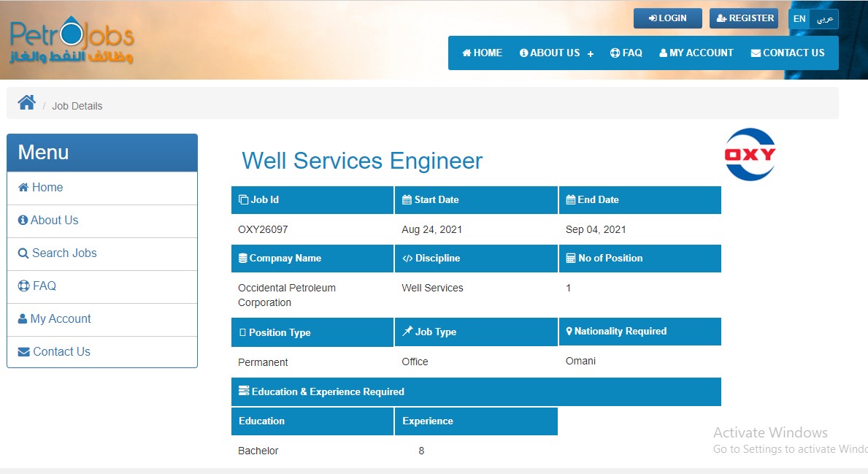Open the PetroJobs logo homepage
This screenshot has height=474, width=868.
click(72, 40)
